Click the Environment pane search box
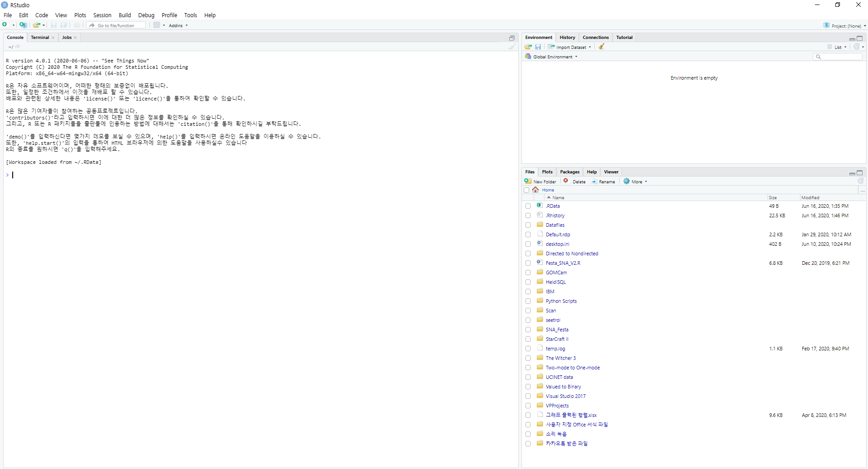The height and width of the screenshot is (469, 868). pyautogui.click(x=838, y=57)
